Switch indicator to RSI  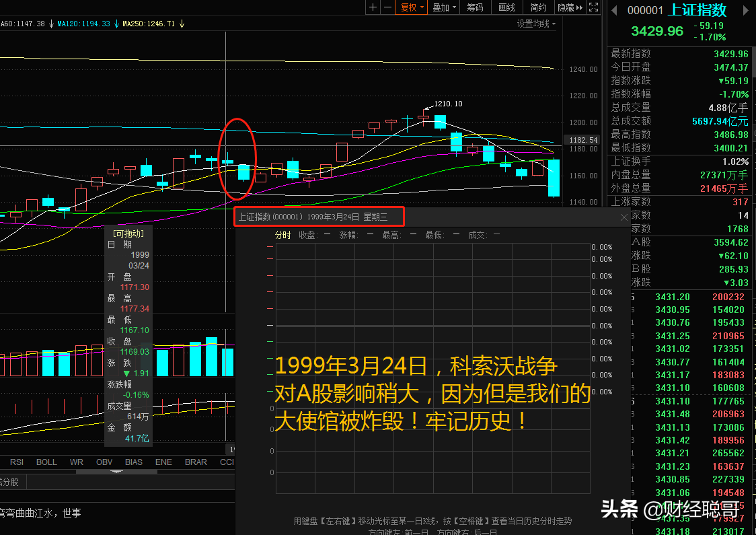17,462
